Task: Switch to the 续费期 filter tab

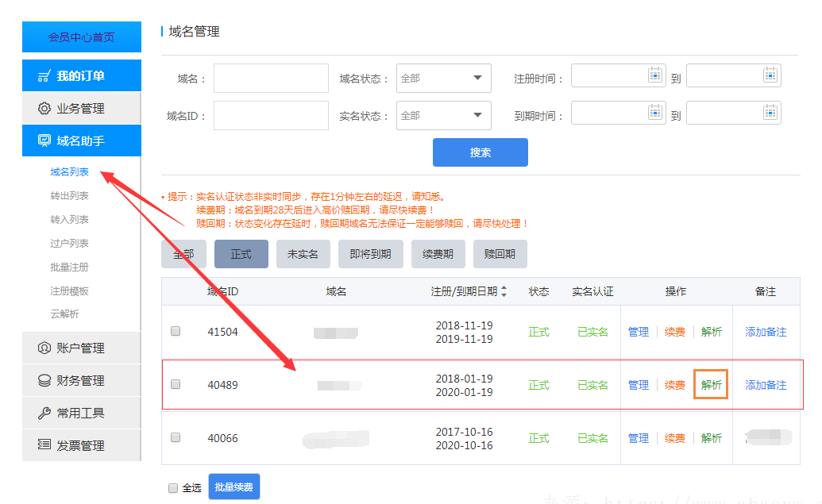Action: [x=438, y=254]
